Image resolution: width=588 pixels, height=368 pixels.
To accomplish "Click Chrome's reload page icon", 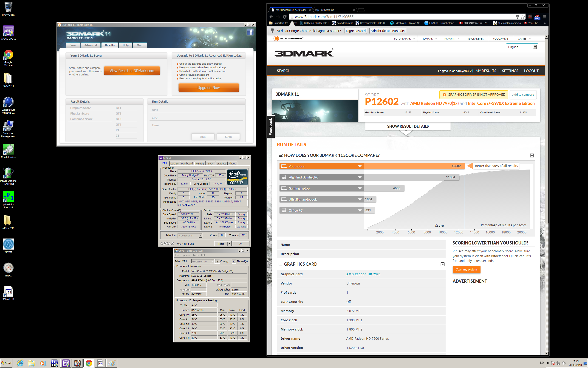I will 285,17.
